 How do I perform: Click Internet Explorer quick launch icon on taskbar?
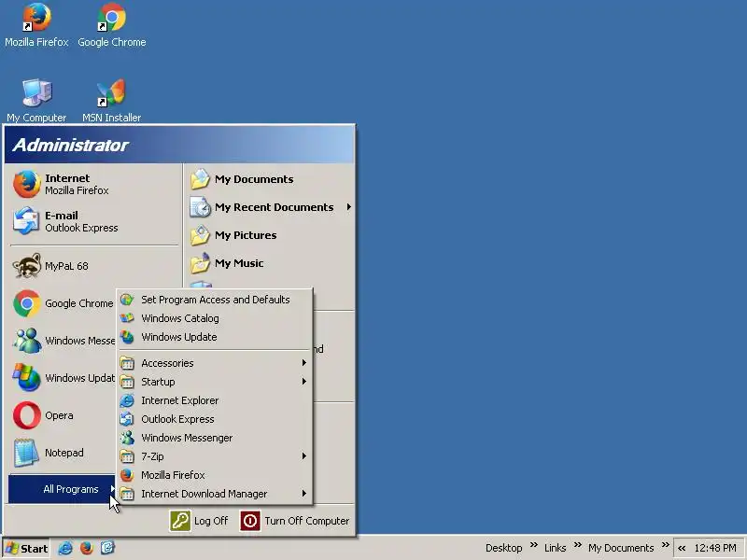click(x=65, y=548)
